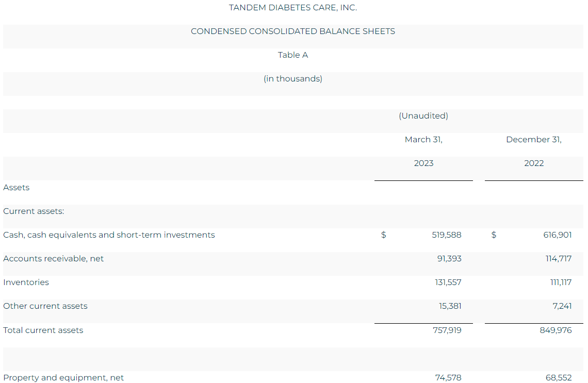Select accounts receivable value 114,717

pyautogui.click(x=559, y=259)
